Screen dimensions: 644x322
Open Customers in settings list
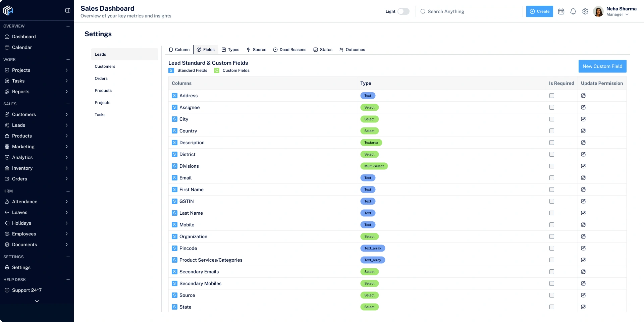pyautogui.click(x=125, y=66)
